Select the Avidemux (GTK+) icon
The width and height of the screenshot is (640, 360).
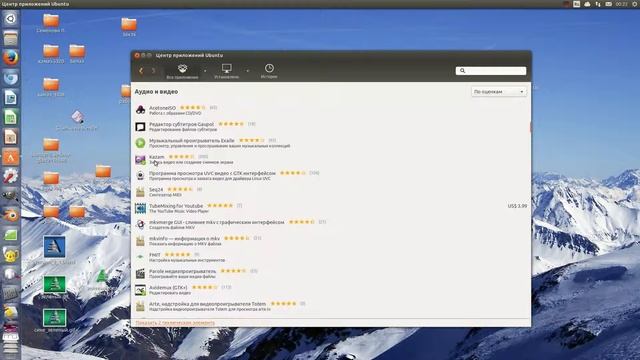[140, 290]
